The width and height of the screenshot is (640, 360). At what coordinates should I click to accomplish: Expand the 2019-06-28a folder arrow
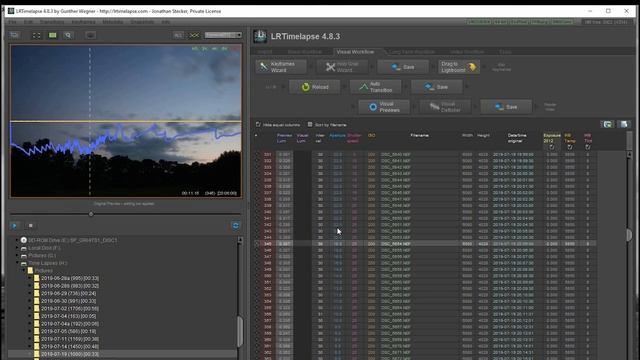(30, 278)
